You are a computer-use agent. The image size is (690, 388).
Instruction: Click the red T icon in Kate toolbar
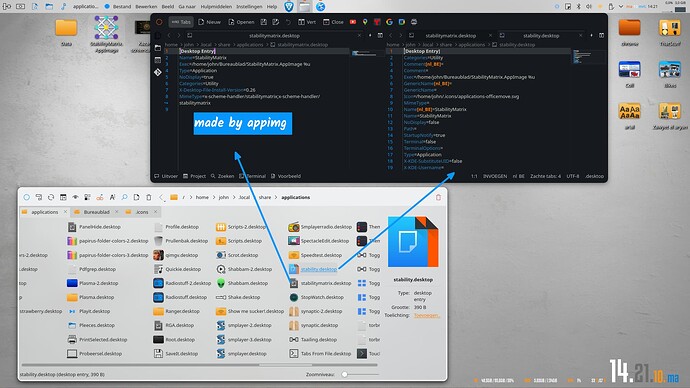[x=377, y=22]
